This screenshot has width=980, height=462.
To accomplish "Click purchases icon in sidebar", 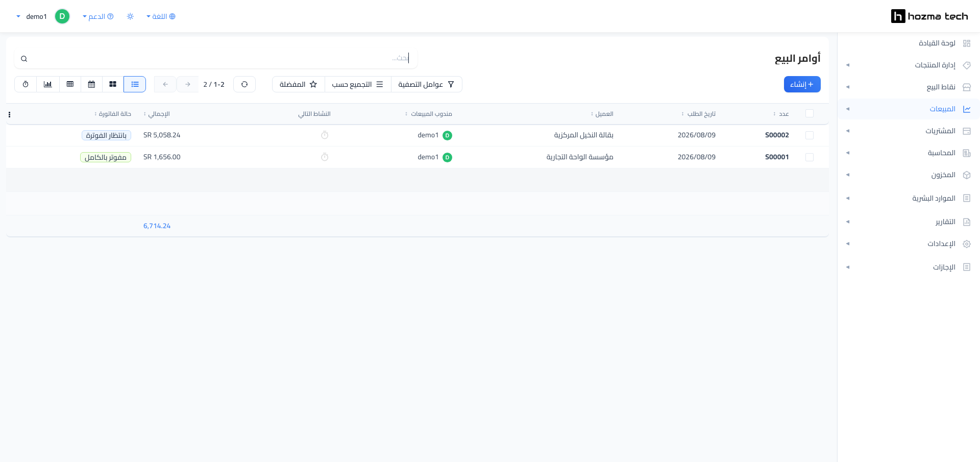I will click(x=967, y=131).
